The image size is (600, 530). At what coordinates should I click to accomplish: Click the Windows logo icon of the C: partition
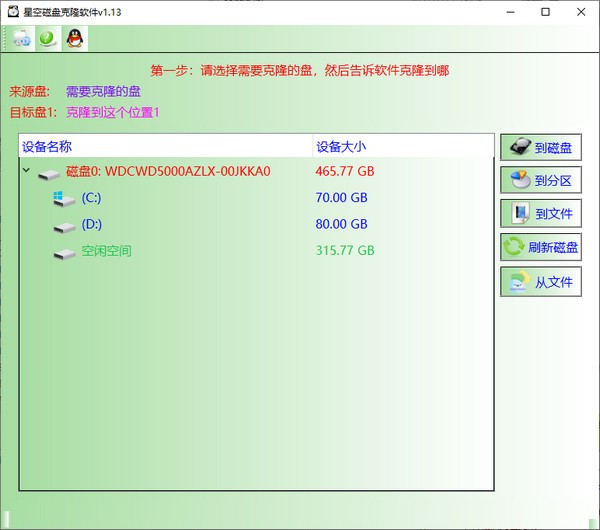[65, 198]
